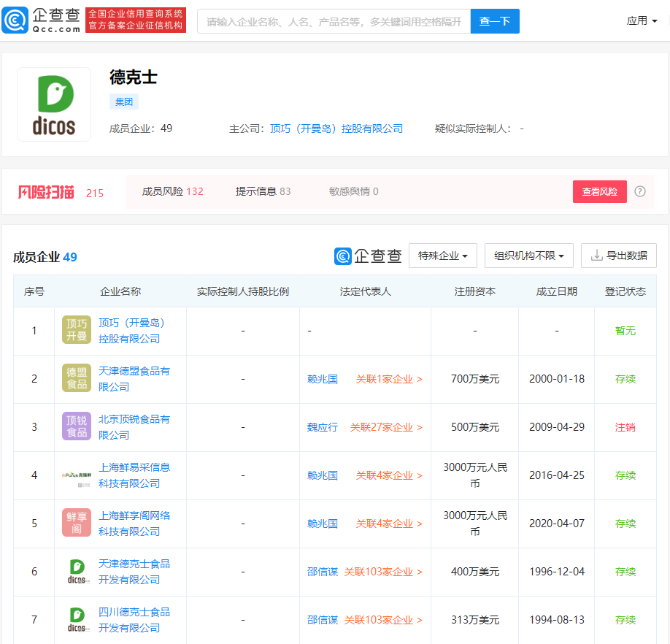Select the 提示信息 83 tab
The height and width of the screenshot is (644, 670).
point(263,191)
